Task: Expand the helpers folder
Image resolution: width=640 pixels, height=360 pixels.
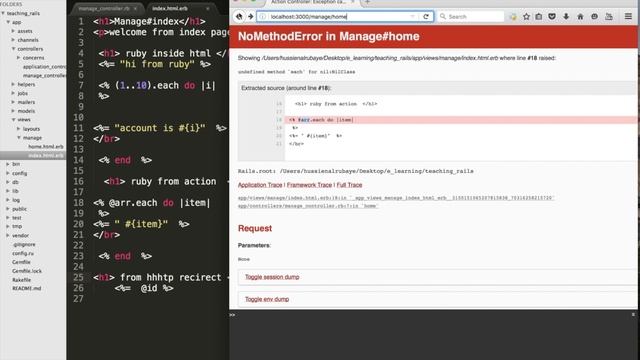Action: pyautogui.click(x=13, y=84)
